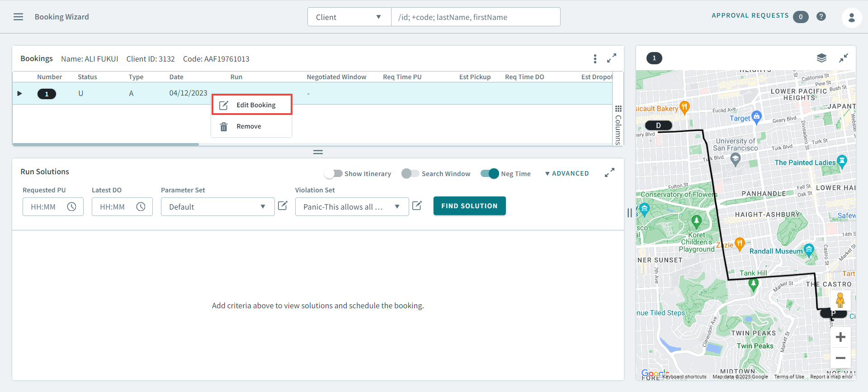Zoom in on the map

click(x=840, y=337)
